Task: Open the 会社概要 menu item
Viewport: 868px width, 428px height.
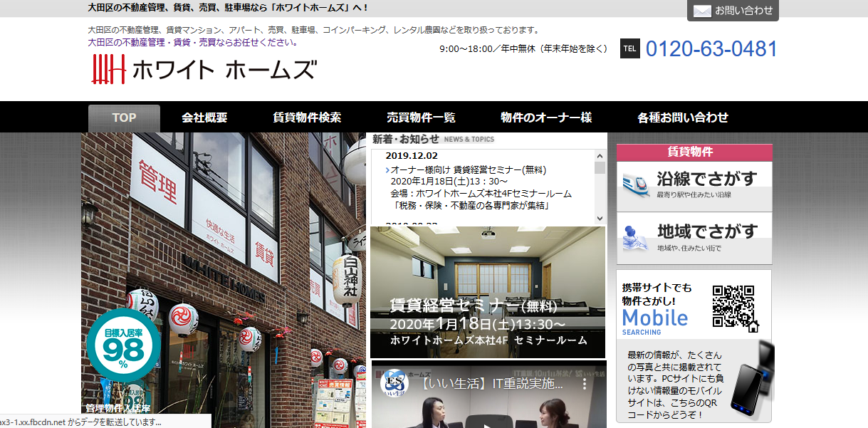Action: [204, 118]
